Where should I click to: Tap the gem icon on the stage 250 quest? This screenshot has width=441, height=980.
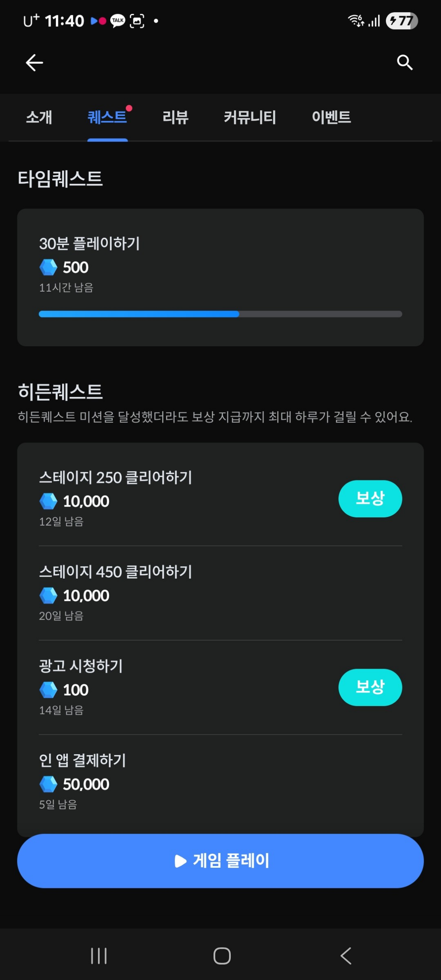[x=48, y=501]
